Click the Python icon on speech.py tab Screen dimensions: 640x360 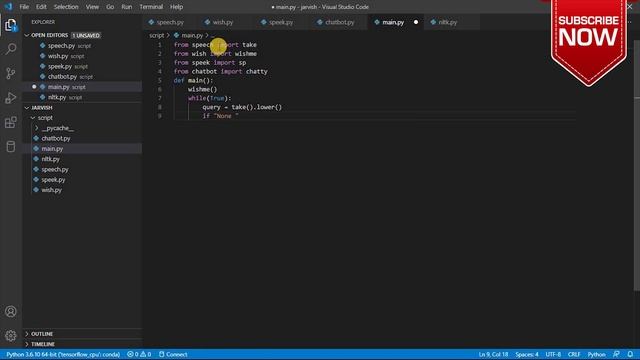coord(151,22)
